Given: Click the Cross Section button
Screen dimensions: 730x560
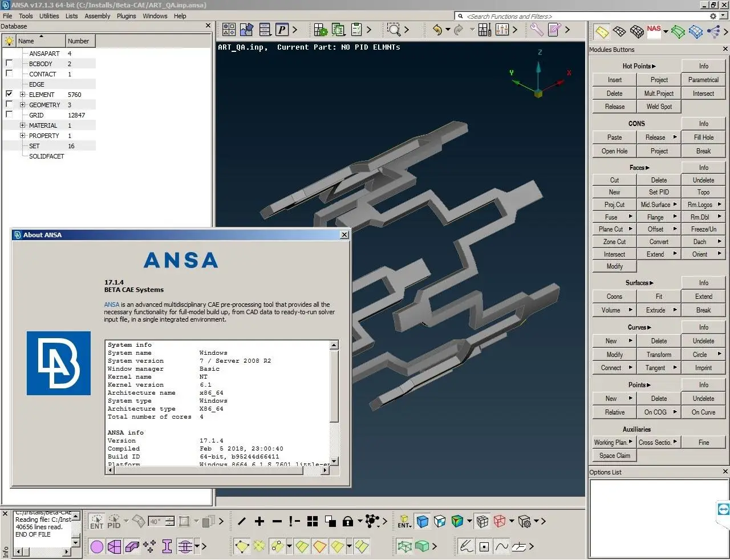Looking at the screenshot, I should point(659,442).
